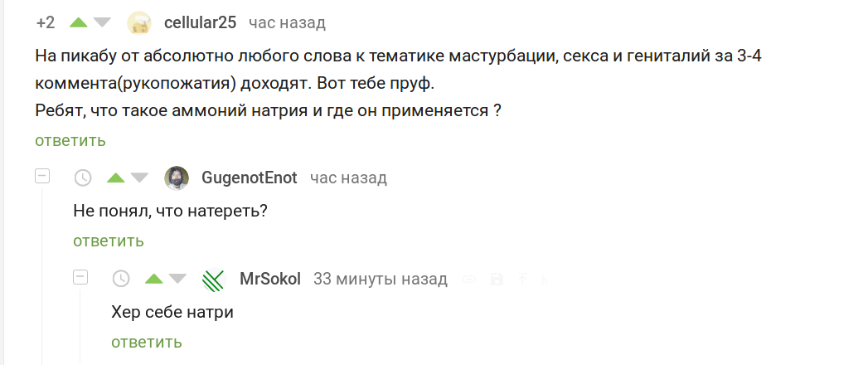Click the clock icon beside GugenotEnot

pos(84,178)
